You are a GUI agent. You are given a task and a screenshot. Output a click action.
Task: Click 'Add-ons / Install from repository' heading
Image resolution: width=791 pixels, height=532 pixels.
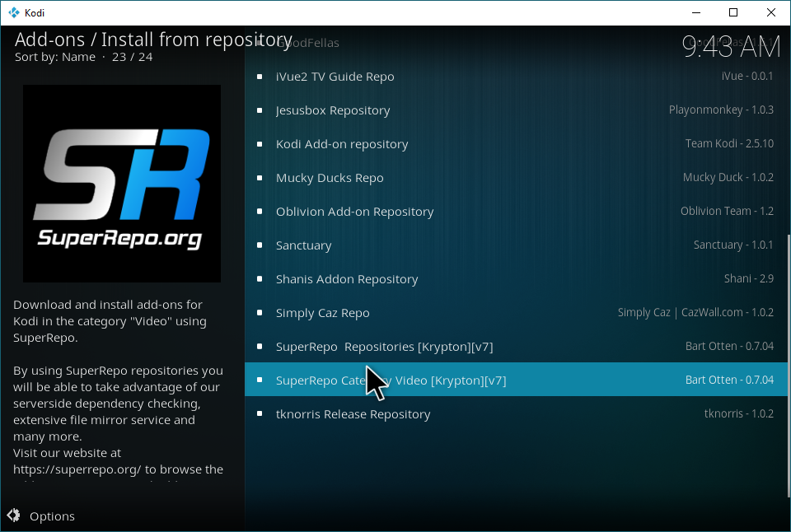(x=153, y=40)
